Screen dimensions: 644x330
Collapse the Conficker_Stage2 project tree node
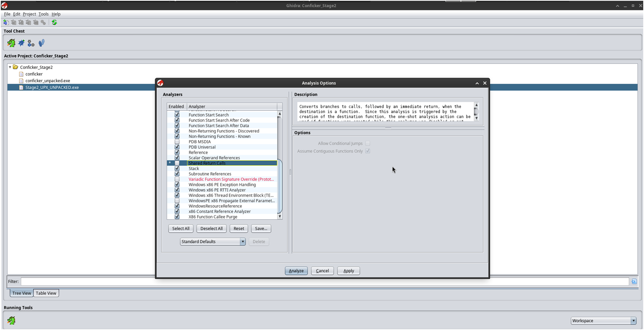10,67
